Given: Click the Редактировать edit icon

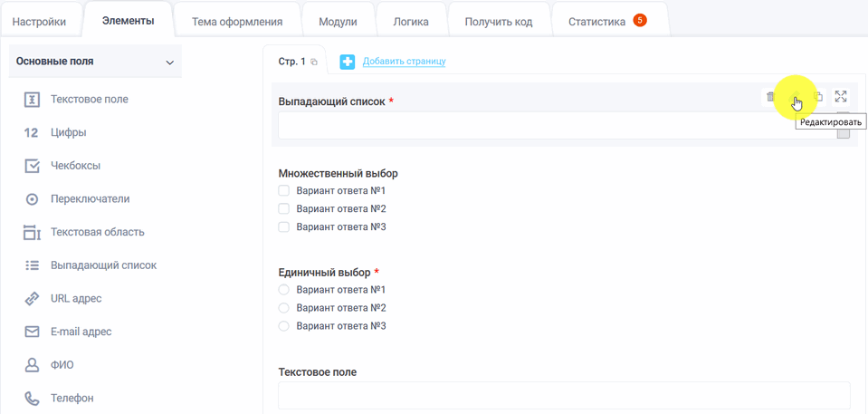Looking at the screenshot, I should (x=794, y=97).
